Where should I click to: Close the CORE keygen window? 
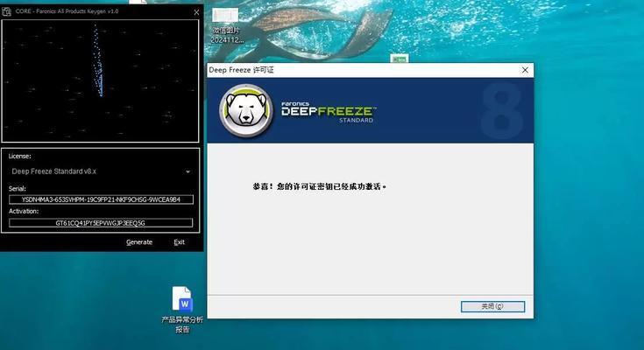coord(196,12)
